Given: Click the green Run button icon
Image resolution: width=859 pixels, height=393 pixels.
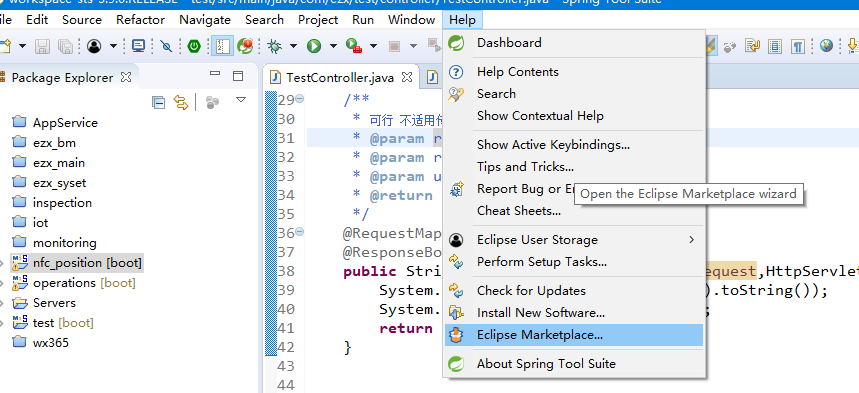Looking at the screenshot, I should [314, 47].
